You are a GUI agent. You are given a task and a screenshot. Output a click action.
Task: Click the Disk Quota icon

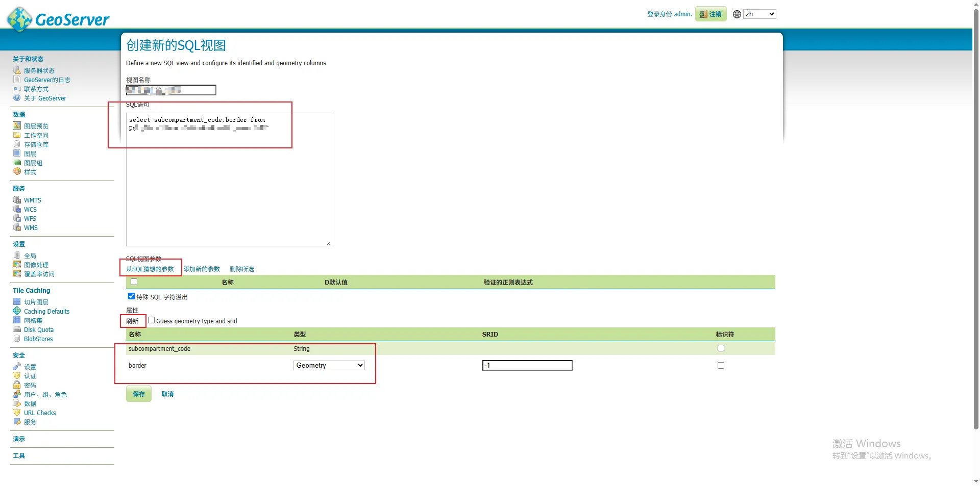(17, 329)
